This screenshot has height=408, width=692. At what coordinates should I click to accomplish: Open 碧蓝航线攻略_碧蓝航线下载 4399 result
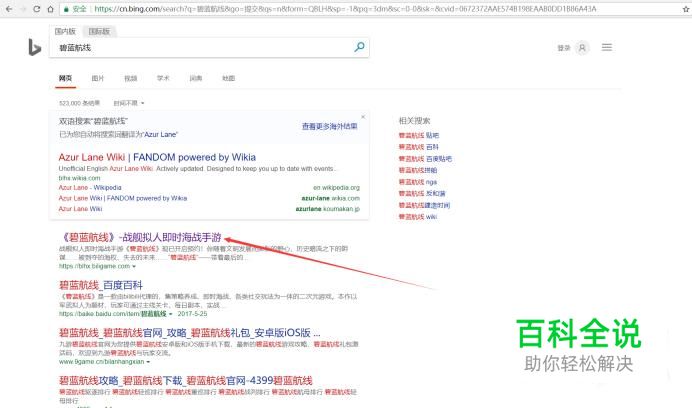[x=186, y=381]
